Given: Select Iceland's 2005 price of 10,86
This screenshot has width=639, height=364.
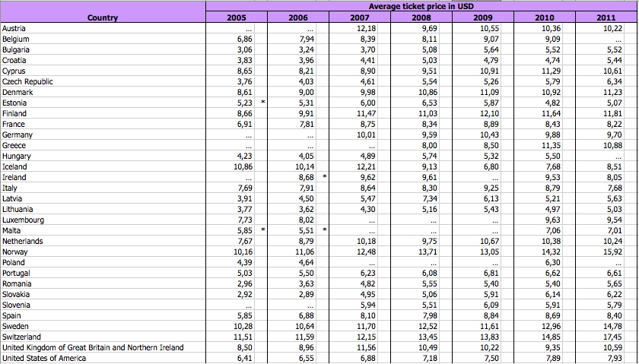Looking at the screenshot, I should [x=241, y=166].
